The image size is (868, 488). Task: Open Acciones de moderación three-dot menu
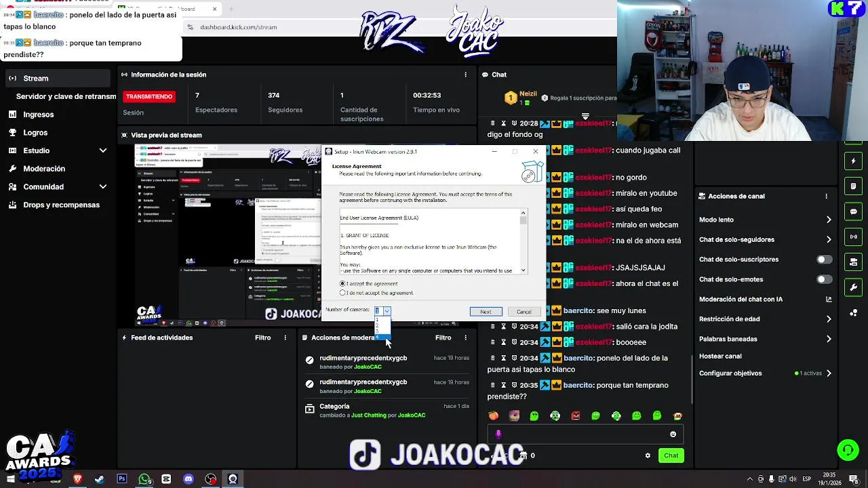point(465,338)
